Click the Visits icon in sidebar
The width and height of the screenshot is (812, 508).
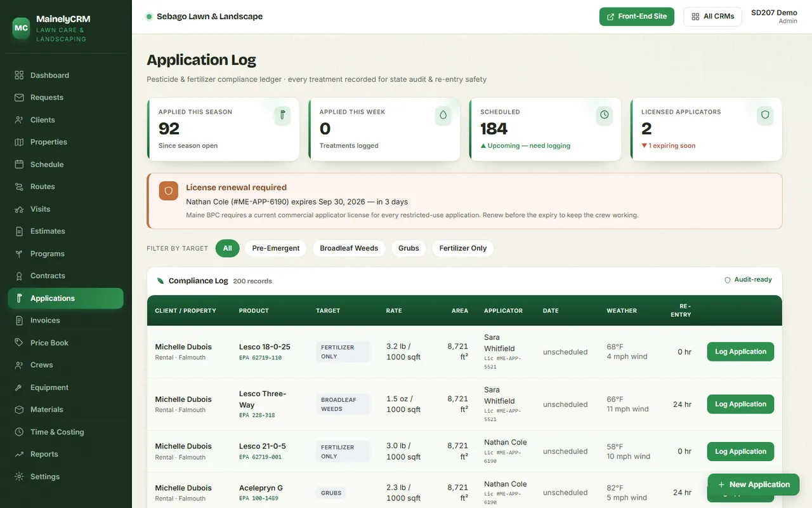[x=19, y=209]
